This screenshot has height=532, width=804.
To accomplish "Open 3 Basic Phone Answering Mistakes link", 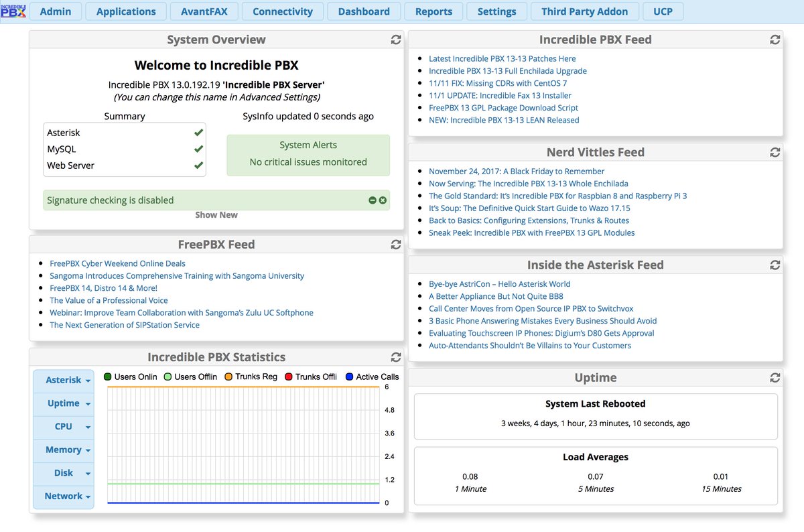I will [x=543, y=321].
